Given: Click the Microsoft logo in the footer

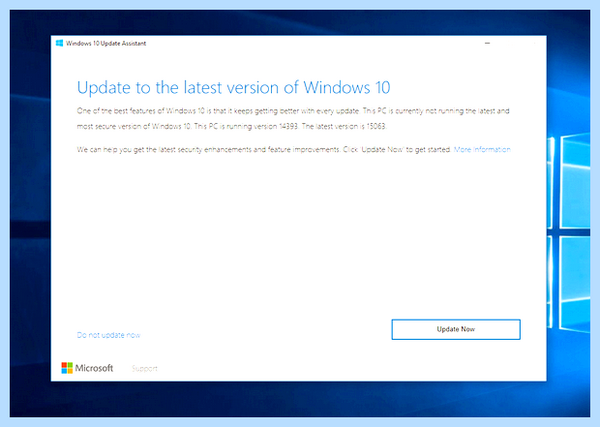Looking at the screenshot, I should click(87, 368).
